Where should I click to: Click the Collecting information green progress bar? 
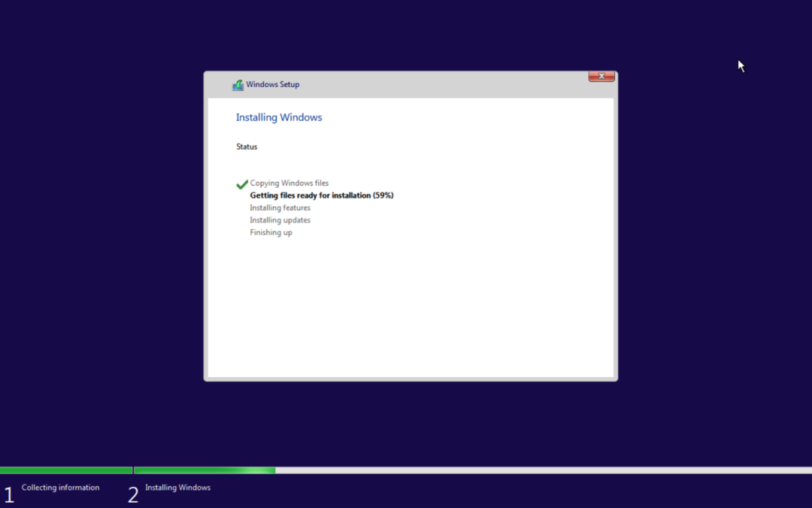[66, 470]
